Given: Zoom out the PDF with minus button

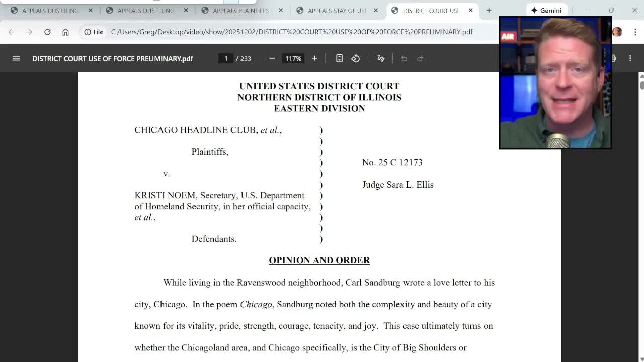Looking at the screenshot, I should [x=272, y=58].
